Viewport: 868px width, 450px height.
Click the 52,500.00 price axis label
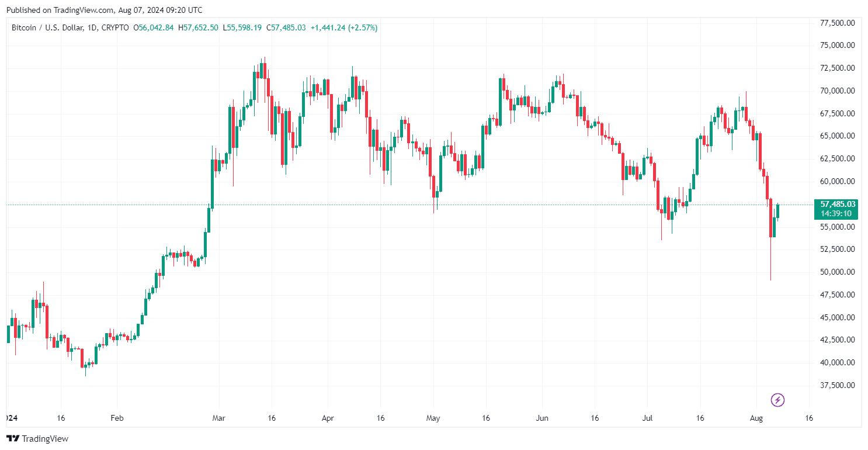[x=838, y=249]
